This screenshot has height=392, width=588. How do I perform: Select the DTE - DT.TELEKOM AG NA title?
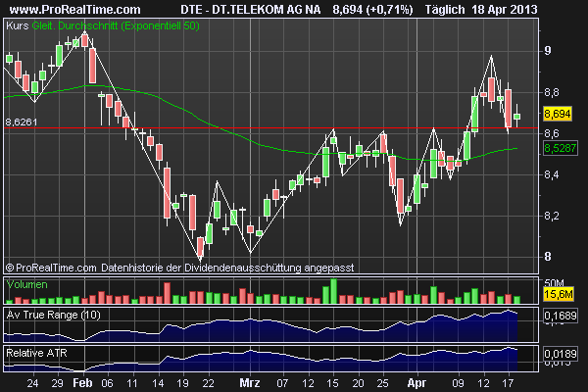(251, 10)
